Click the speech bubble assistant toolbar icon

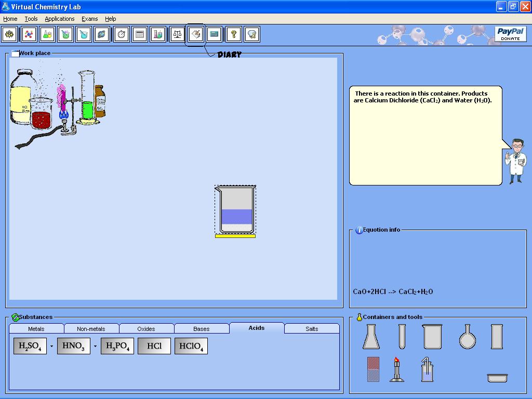[x=252, y=34]
